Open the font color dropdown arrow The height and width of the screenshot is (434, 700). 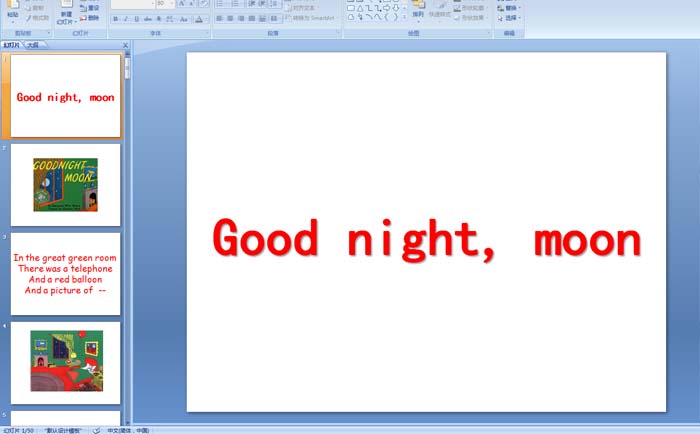click(206, 19)
